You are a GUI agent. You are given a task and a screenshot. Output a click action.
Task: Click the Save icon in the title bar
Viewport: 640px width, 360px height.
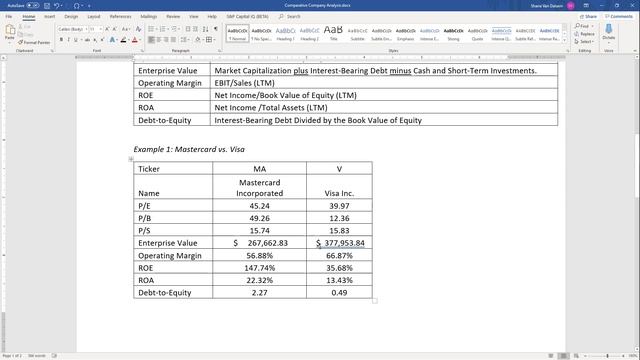47,6
